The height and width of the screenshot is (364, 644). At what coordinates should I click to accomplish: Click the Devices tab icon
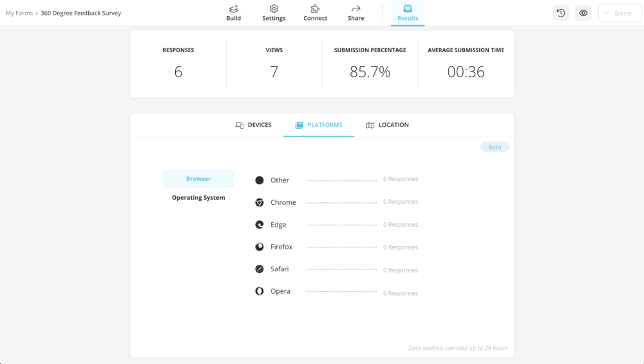[240, 125]
